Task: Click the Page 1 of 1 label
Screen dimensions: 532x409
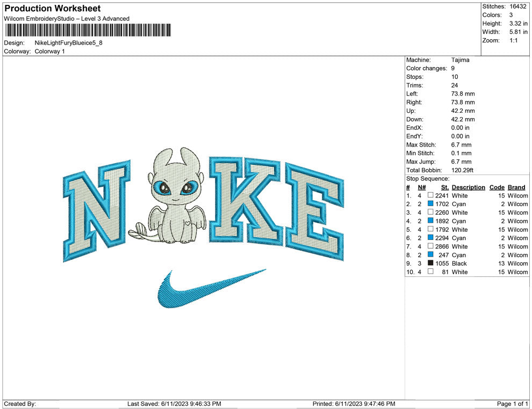Action: 512,404
